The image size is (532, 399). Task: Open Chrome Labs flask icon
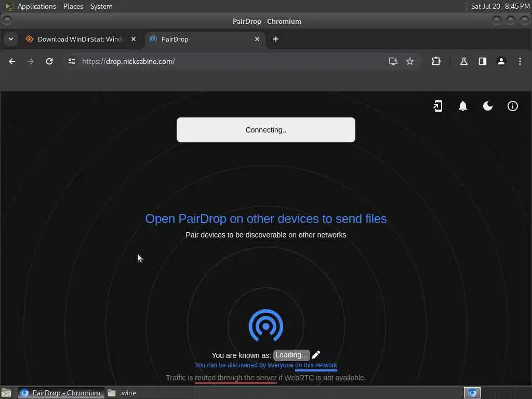(463, 61)
